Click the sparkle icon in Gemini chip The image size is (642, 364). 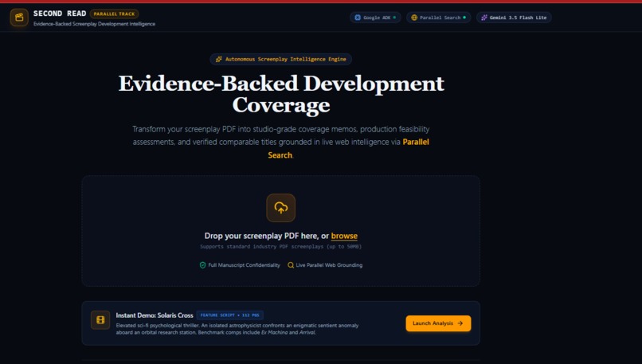tap(484, 18)
